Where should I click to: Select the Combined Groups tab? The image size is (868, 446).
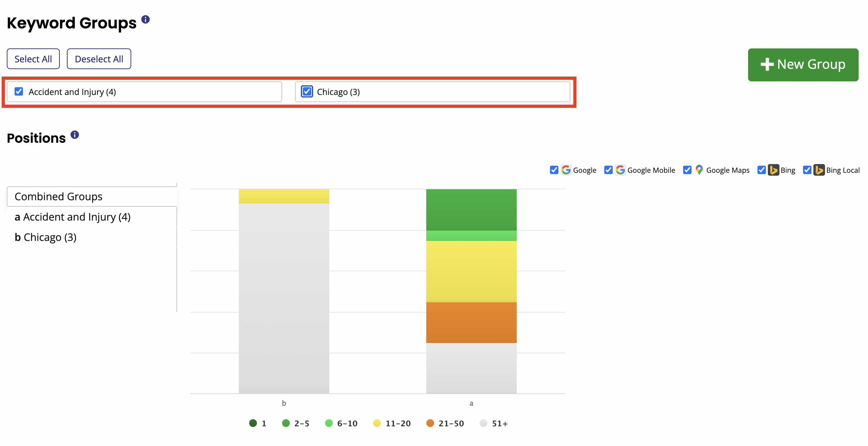pyautogui.click(x=92, y=196)
